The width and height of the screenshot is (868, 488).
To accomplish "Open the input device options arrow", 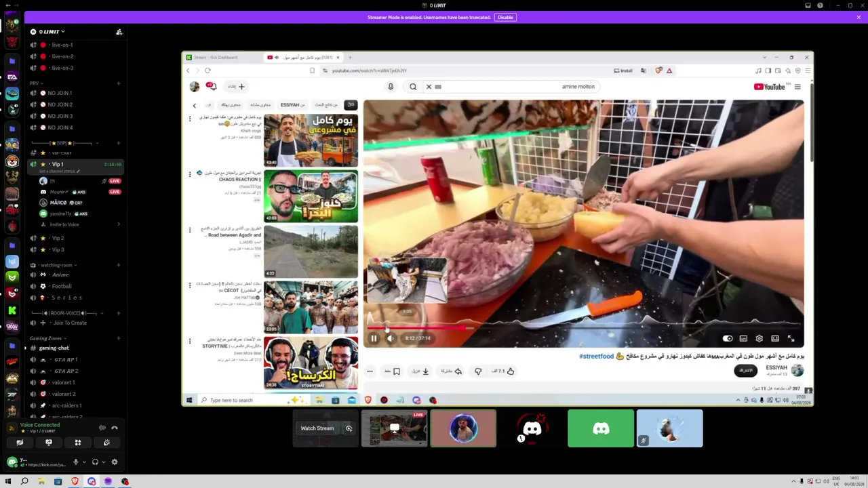I will 84,462.
